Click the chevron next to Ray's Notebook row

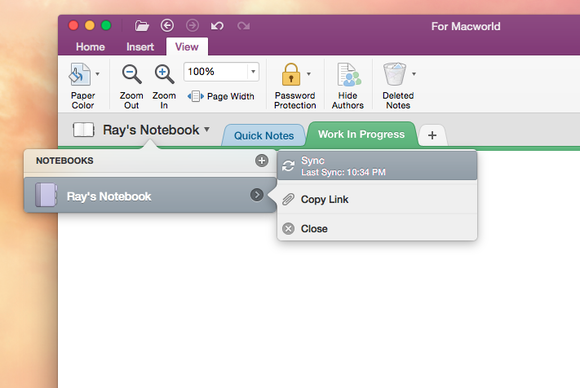(257, 195)
